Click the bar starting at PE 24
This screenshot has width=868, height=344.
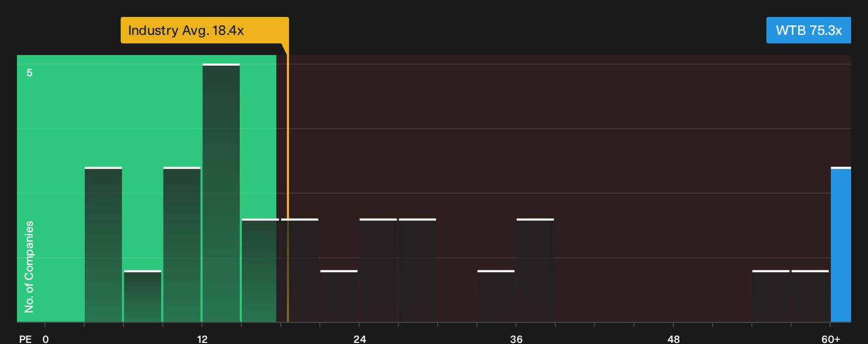378,270
